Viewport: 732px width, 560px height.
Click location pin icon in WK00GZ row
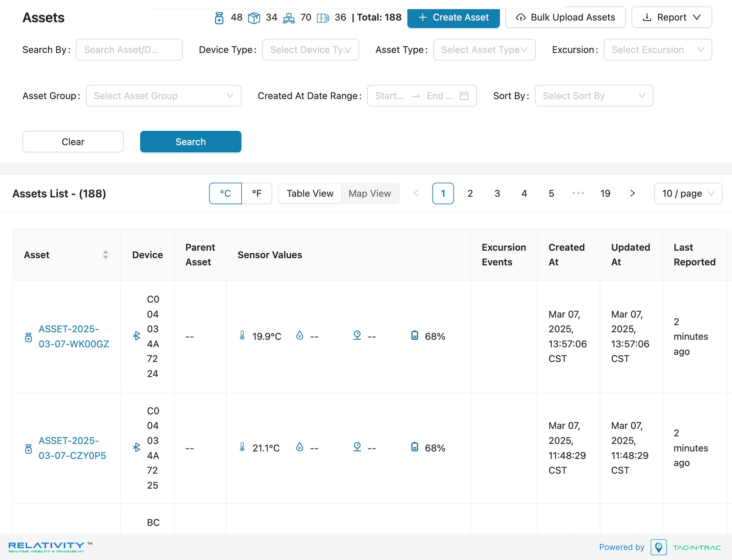(357, 335)
